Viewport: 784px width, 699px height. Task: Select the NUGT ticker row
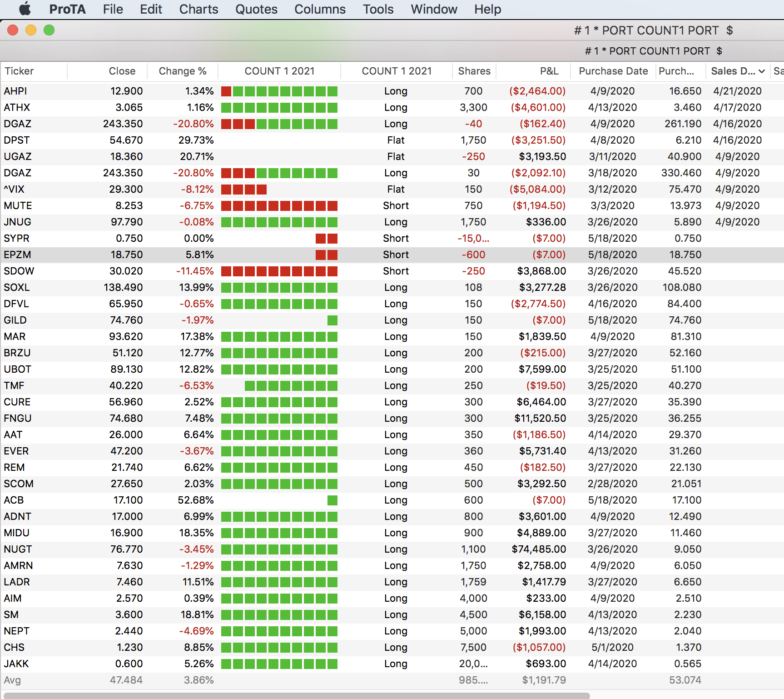18,549
